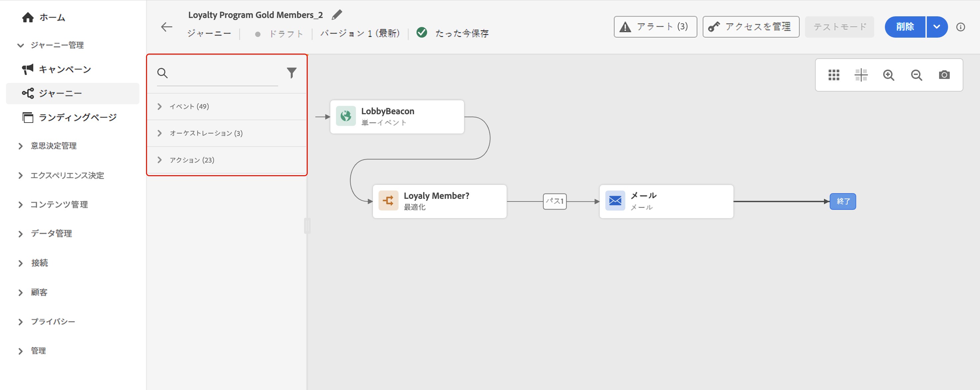The image size is (980, 390).
Task: Click the camera screenshot icon
Action: (x=944, y=75)
